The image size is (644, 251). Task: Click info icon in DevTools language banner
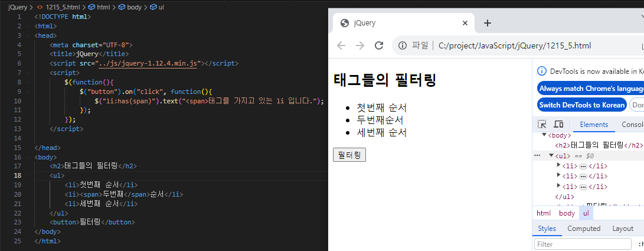click(542, 71)
